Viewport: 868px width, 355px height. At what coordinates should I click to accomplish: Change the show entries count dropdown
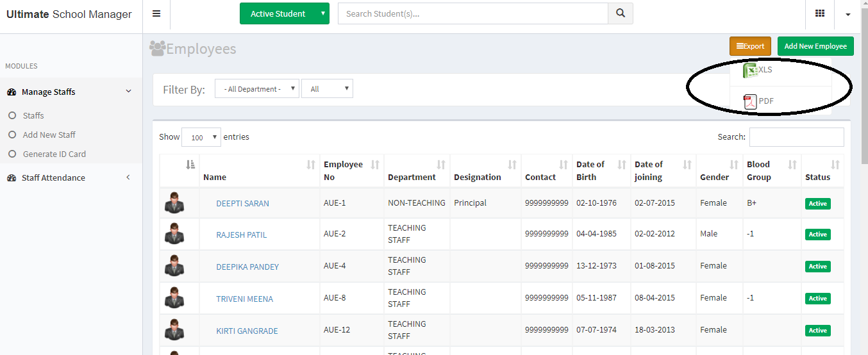tap(201, 137)
